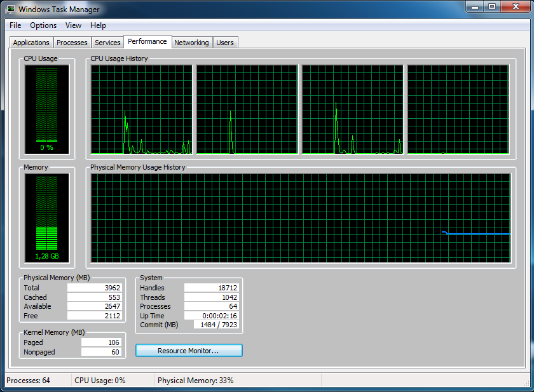Click the fourth CPU core history graph
534x392 pixels.
tap(458, 109)
